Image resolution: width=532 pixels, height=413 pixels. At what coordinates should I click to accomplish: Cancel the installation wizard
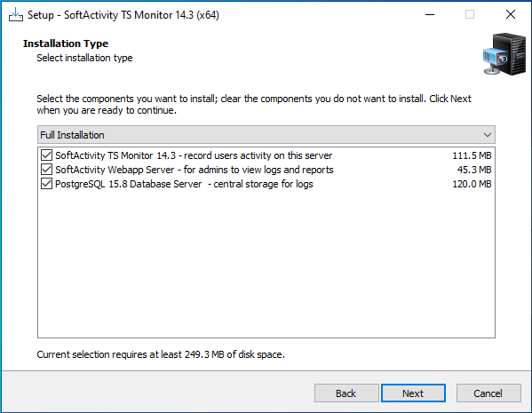click(488, 393)
